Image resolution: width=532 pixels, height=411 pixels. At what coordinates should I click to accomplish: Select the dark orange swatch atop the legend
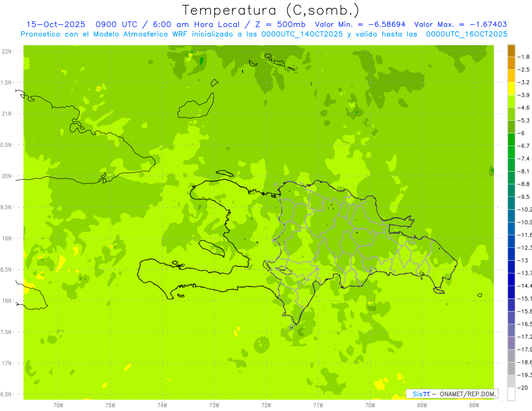pyautogui.click(x=511, y=51)
